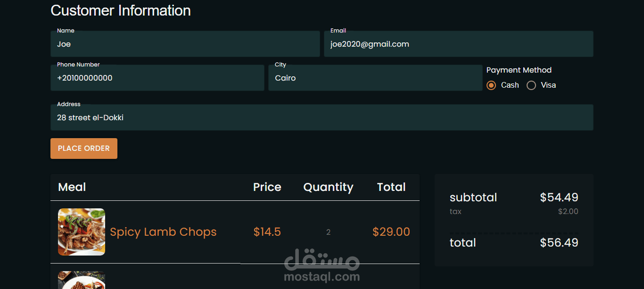This screenshot has height=289, width=644.
Task: Select the City input field
Action: [375, 78]
